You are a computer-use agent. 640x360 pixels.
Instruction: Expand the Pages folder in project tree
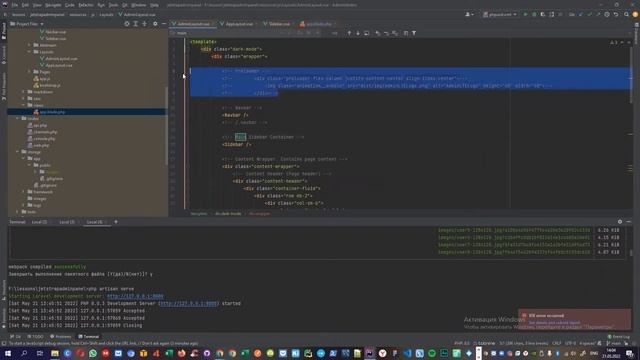[x=30, y=72]
